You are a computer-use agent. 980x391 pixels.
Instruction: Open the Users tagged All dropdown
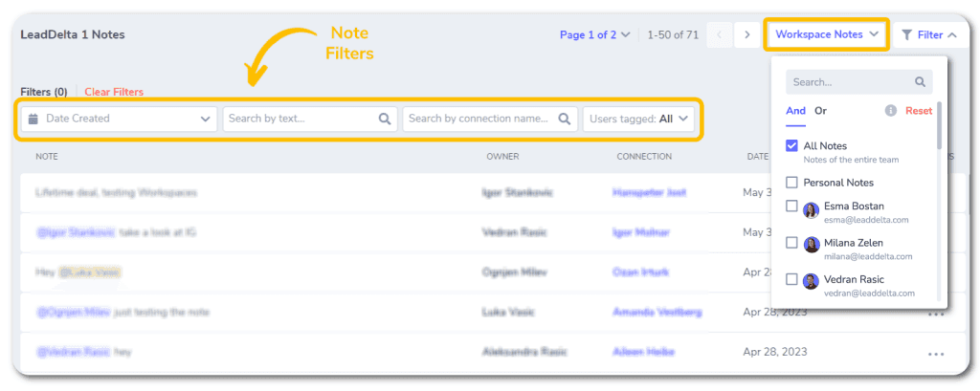pyautogui.click(x=638, y=119)
